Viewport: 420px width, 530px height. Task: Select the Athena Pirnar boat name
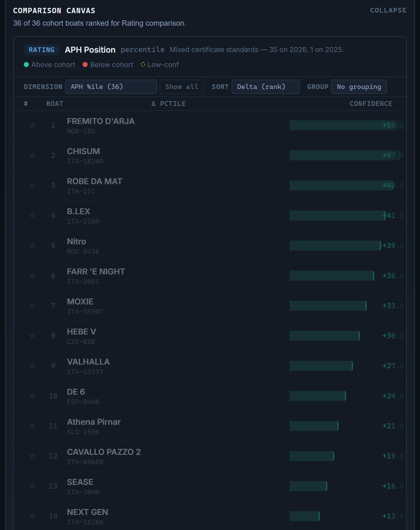(94, 422)
